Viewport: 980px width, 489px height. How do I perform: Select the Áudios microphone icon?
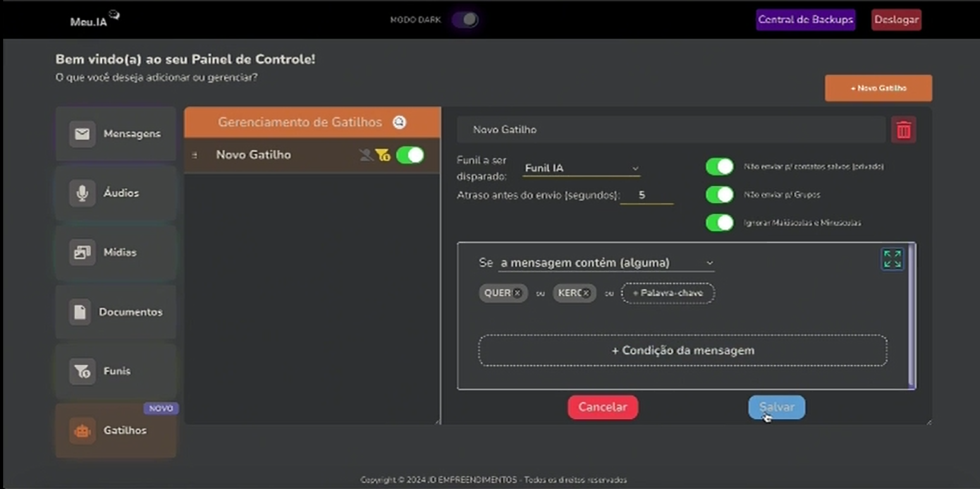coord(82,193)
